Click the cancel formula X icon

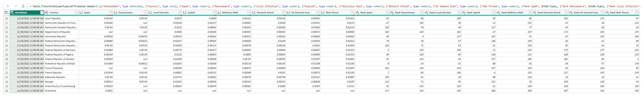pyautogui.click(x=8, y=6)
